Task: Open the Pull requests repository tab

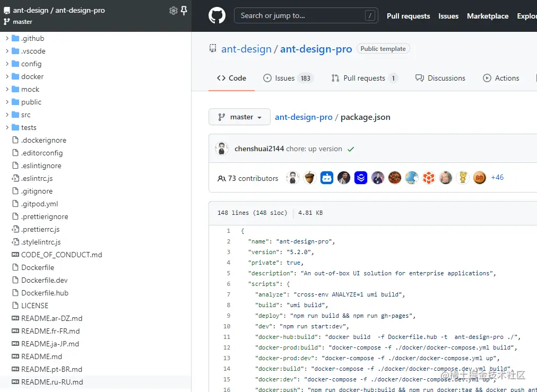Action: click(364, 78)
